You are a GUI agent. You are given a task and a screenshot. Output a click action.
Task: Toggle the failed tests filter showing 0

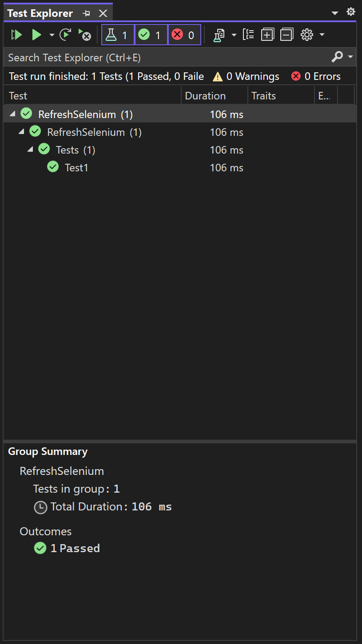[x=184, y=35]
